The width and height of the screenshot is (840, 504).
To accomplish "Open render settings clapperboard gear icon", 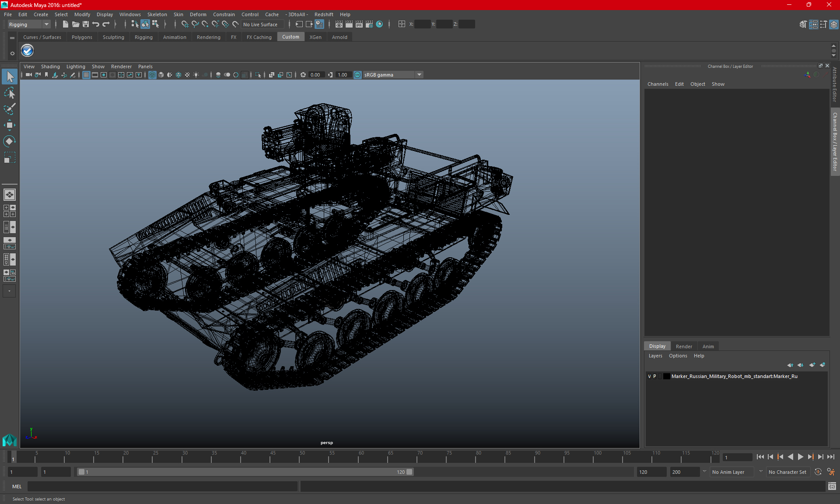I will click(369, 24).
